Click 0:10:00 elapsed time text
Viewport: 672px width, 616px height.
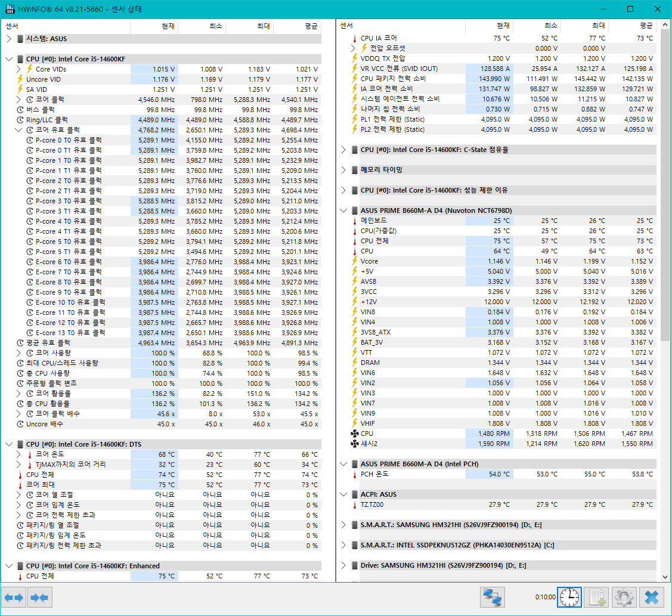point(545,597)
